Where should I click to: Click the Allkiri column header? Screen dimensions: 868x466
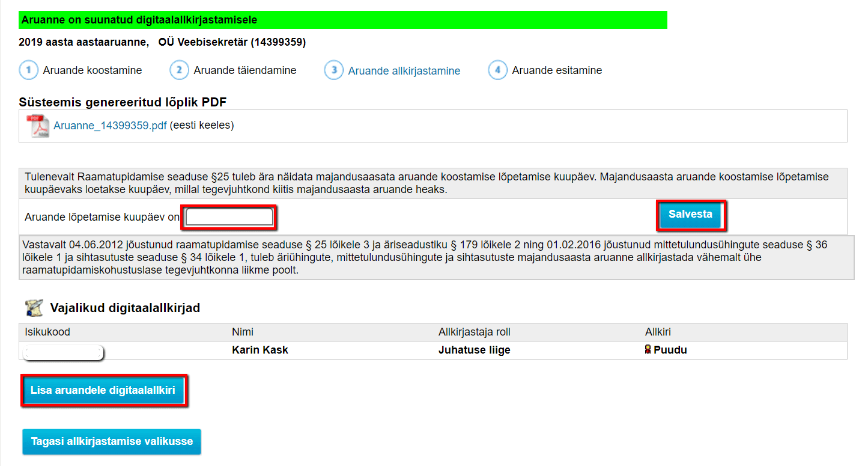pyautogui.click(x=658, y=332)
